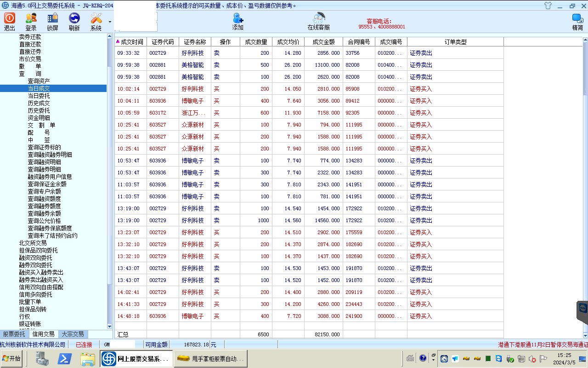Open 查询资产 in sidebar
This screenshot has height=368, width=588.
pos(39,81)
